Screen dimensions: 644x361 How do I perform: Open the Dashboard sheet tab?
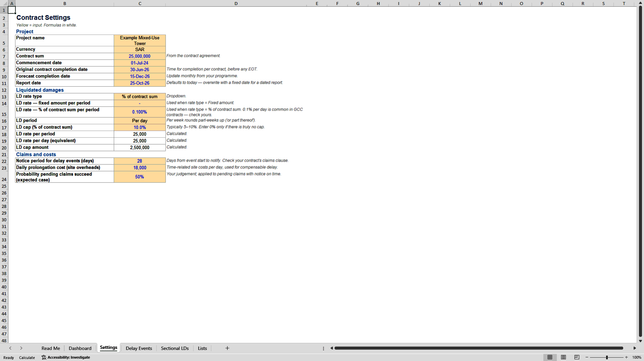(x=80, y=348)
